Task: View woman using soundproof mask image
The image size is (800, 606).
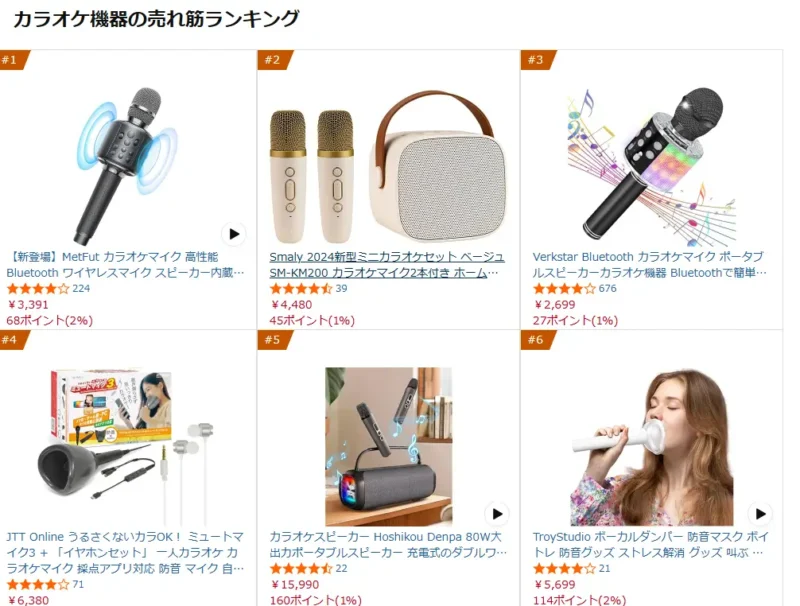Action: click(x=652, y=446)
